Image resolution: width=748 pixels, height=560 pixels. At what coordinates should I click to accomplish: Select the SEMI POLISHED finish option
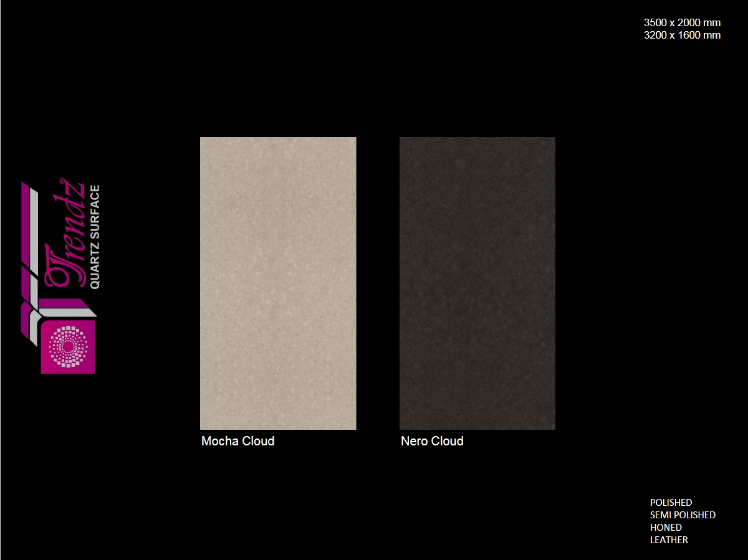[683, 515]
